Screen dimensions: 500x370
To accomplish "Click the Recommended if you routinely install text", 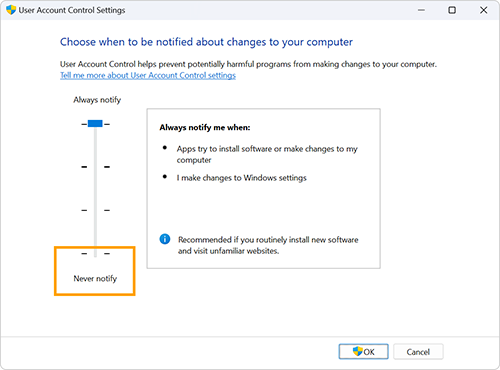I will (x=268, y=245).
